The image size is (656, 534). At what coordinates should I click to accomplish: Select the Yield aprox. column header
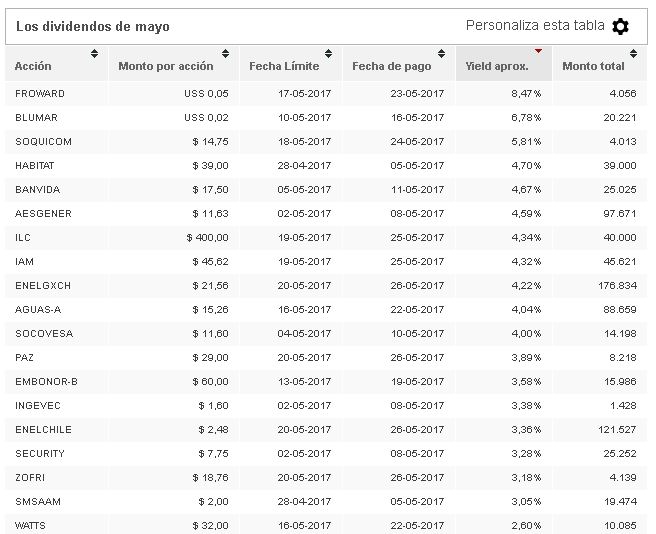(504, 63)
